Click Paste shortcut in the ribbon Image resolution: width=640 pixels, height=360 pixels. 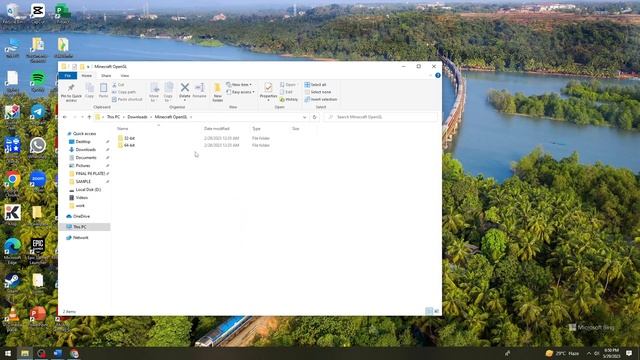coord(127,100)
